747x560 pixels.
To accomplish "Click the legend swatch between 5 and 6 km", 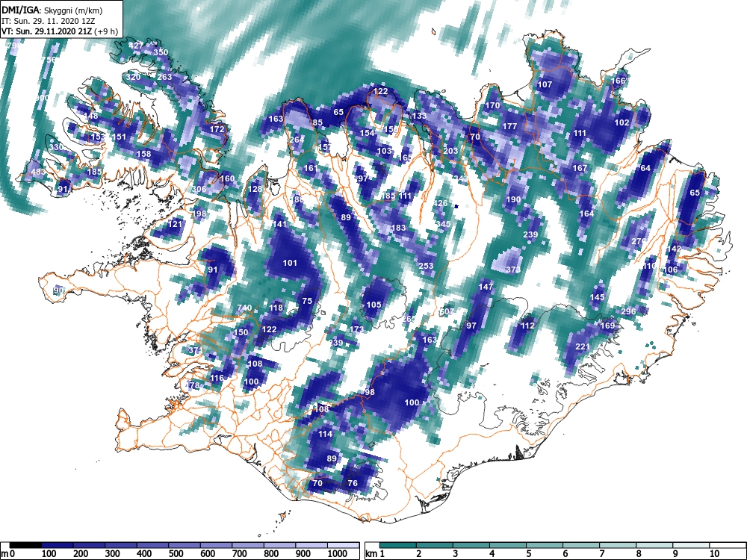I will [x=545, y=545].
